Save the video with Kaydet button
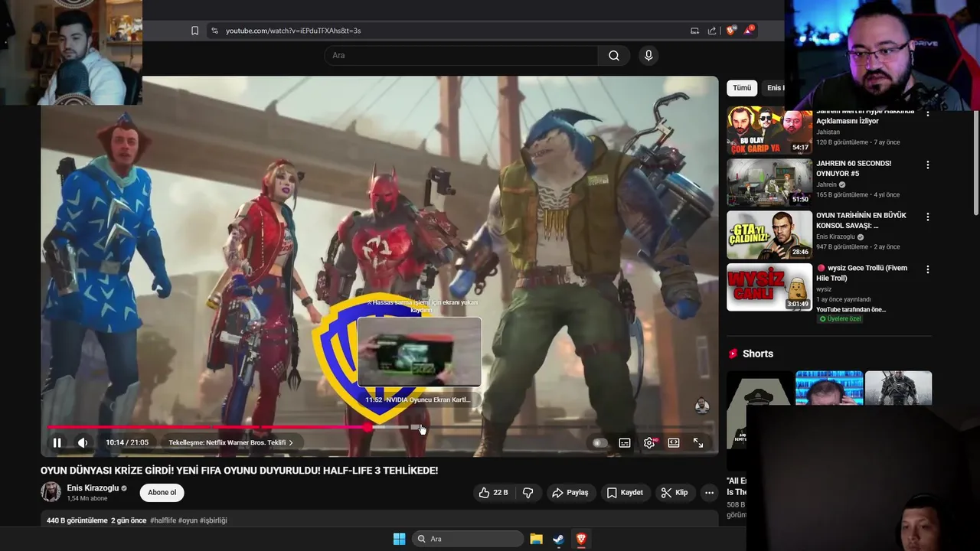980x551 pixels. (x=625, y=492)
